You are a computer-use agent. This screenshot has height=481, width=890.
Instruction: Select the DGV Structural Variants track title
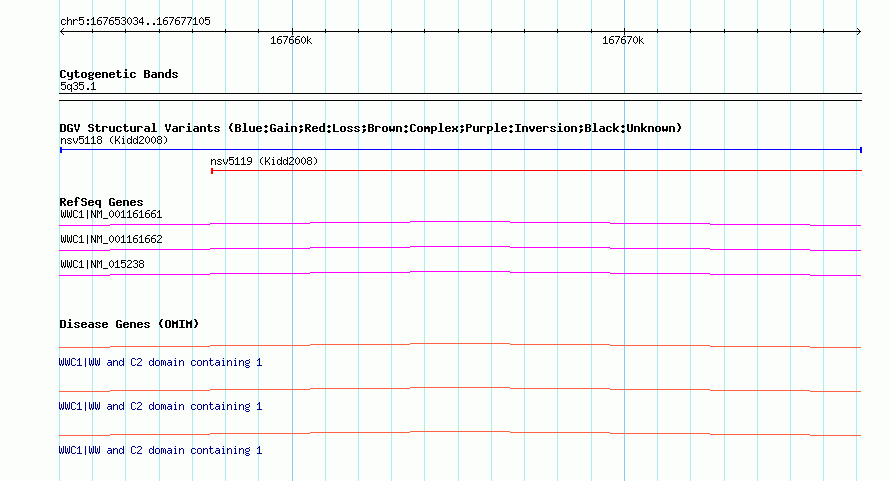coord(370,128)
